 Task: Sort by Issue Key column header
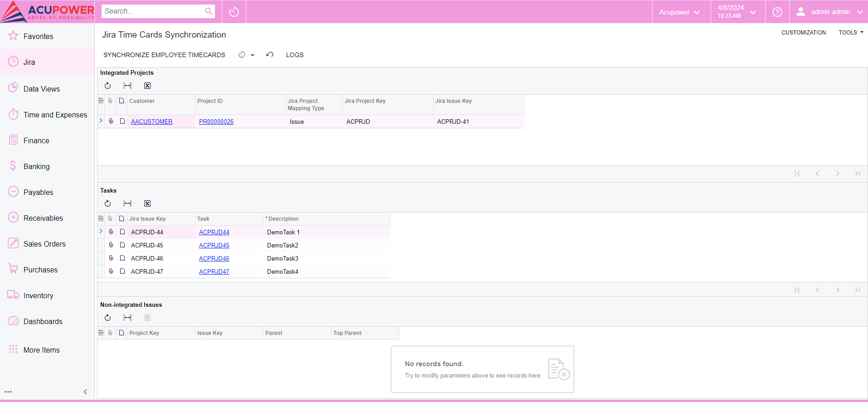(x=229, y=333)
